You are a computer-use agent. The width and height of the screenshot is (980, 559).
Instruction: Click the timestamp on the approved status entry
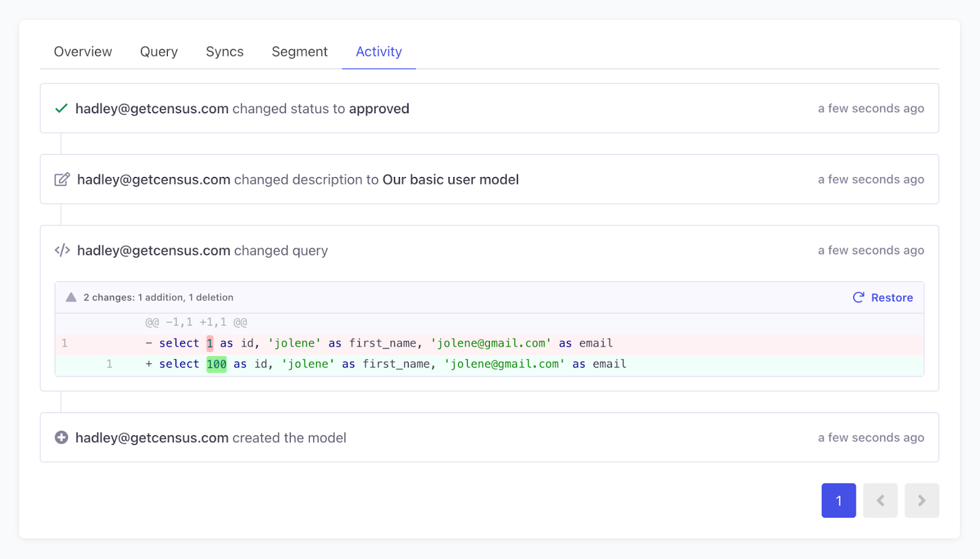click(x=870, y=108)
